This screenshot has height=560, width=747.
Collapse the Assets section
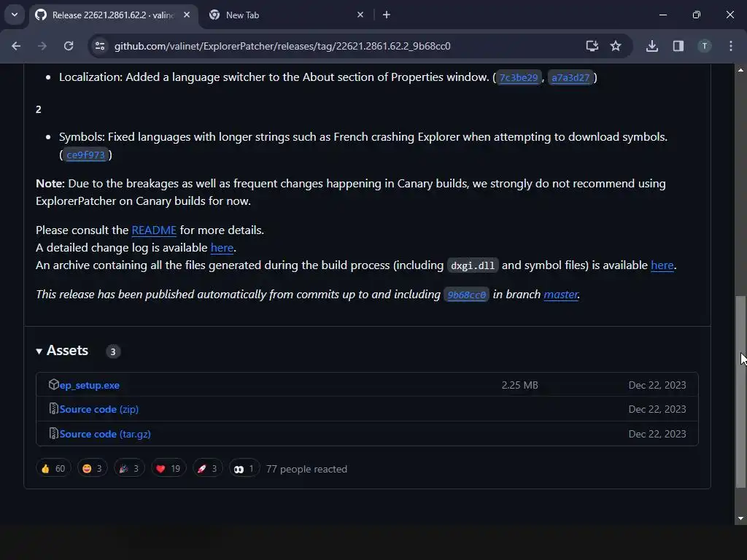click(x=62, y=351)
